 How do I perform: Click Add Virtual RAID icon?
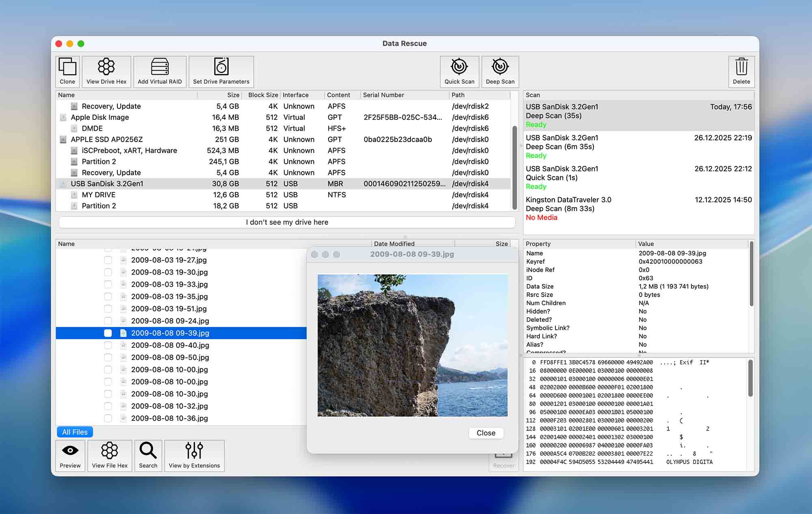pyautogui.click(x=160, y=71)
